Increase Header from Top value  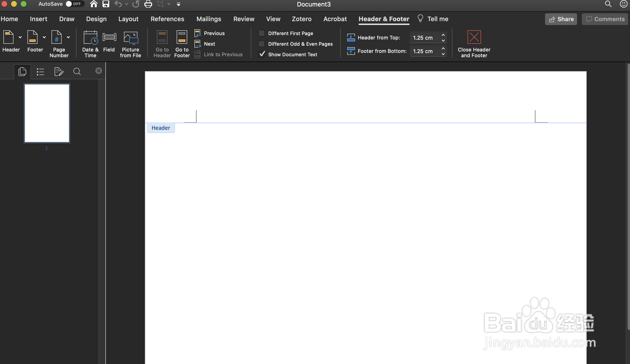click(443, 35)
